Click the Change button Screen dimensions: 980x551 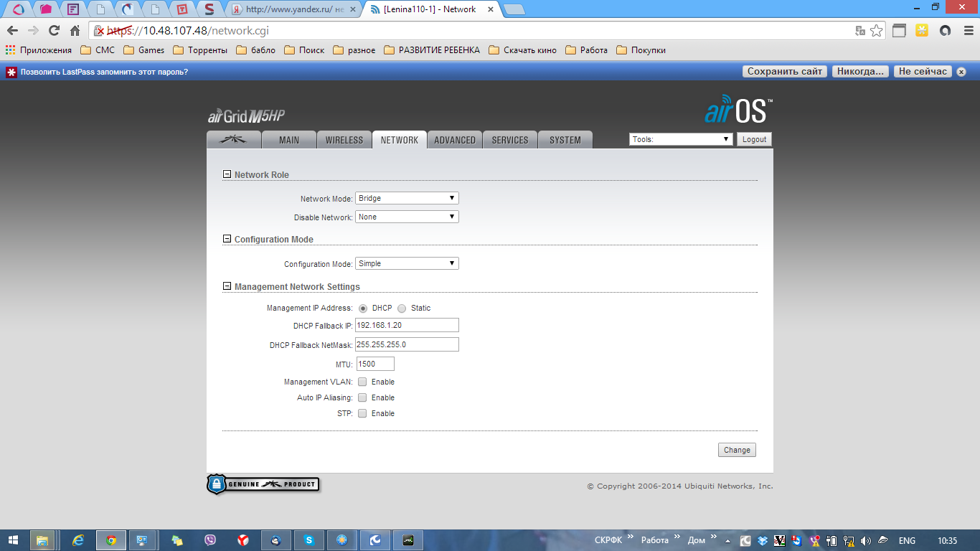coord(737,450)
